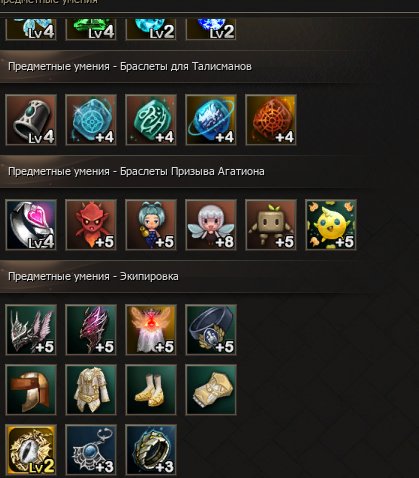
Task: Select the white gold tunic armor icon
Action: [x=91, y=390]
